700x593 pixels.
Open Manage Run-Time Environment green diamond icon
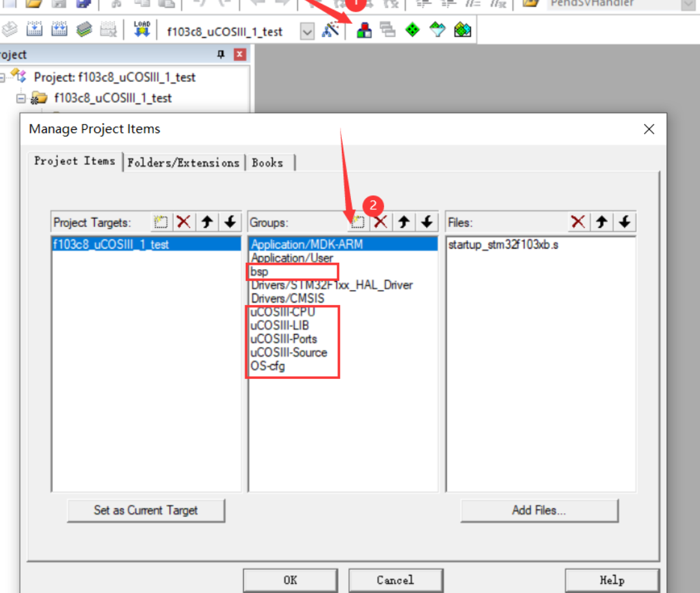[413, 30]
